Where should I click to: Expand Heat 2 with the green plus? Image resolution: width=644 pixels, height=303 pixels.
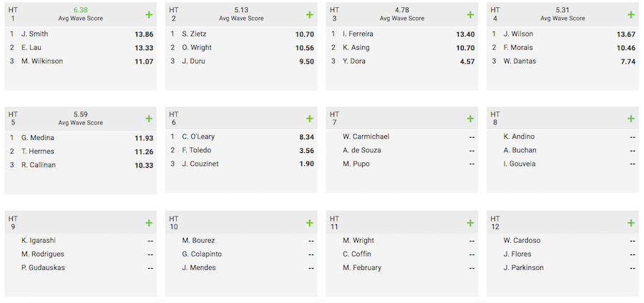click(310, 15)
